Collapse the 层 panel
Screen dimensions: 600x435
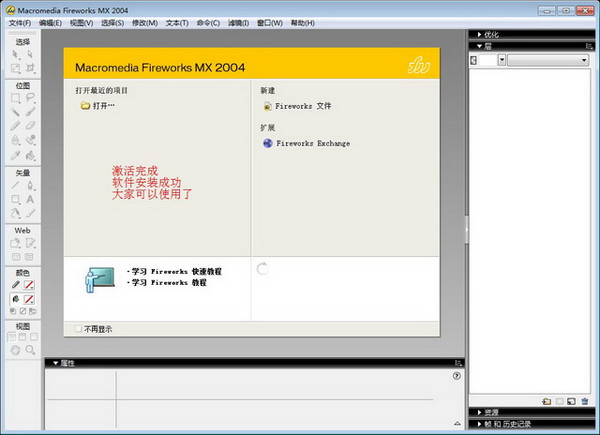point(487,46)
